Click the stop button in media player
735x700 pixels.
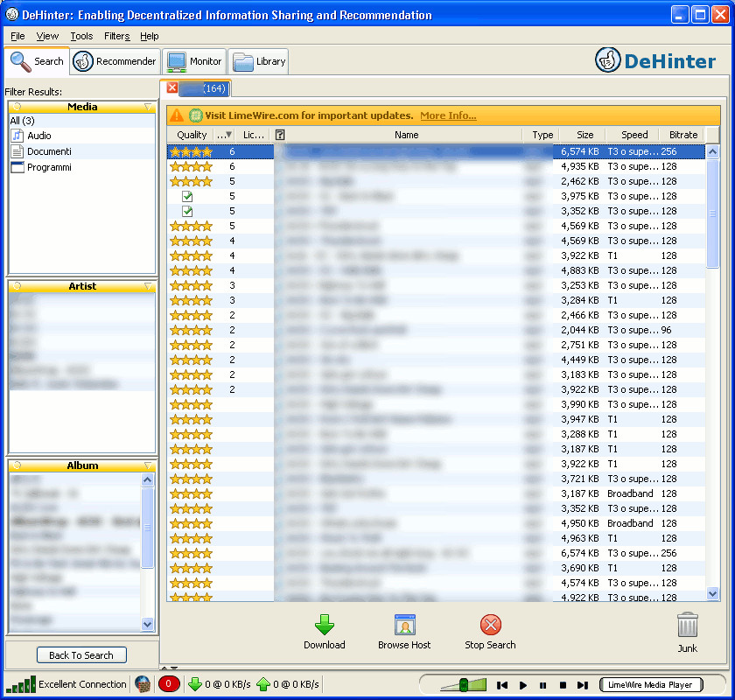[x=563, y=685]
